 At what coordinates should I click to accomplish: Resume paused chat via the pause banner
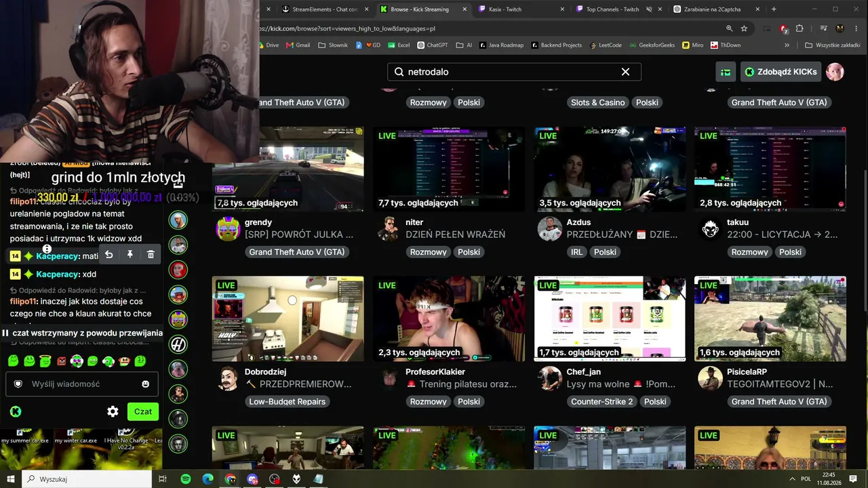point(82,333)
